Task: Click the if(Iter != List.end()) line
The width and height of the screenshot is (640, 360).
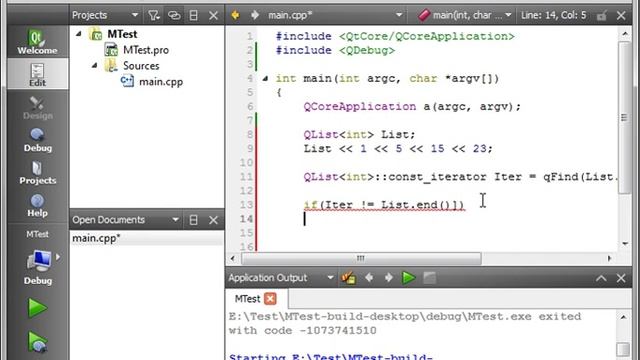Action: tap(384, 204)
